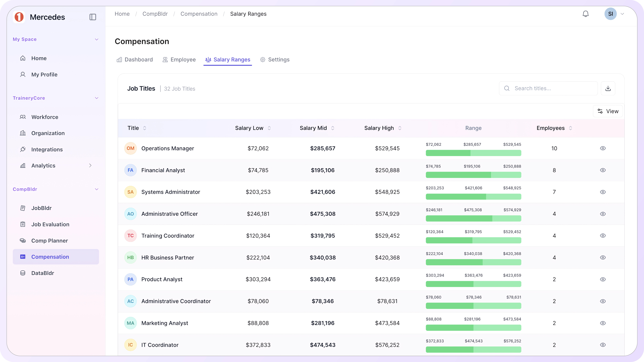
Task: Open DataBldr from the sidebar
Action: coord(43,273)
